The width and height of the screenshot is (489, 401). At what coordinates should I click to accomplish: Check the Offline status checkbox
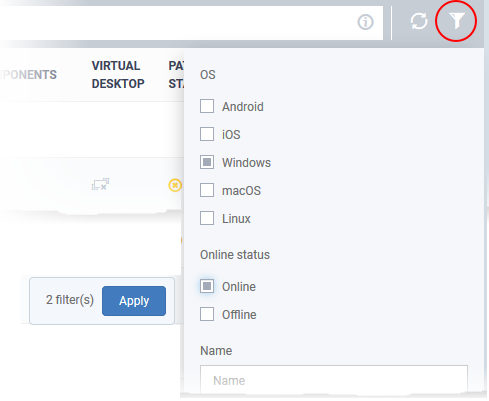(207, 314)
